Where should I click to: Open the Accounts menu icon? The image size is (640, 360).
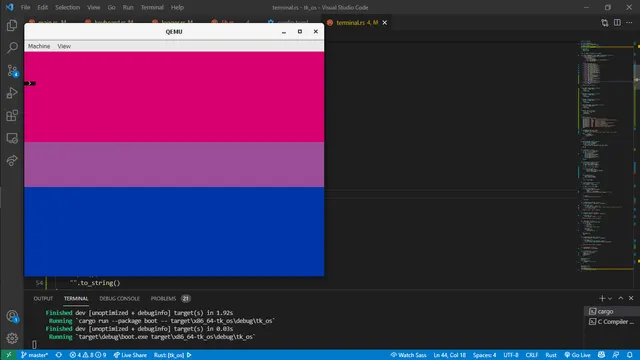click(12, 316)
